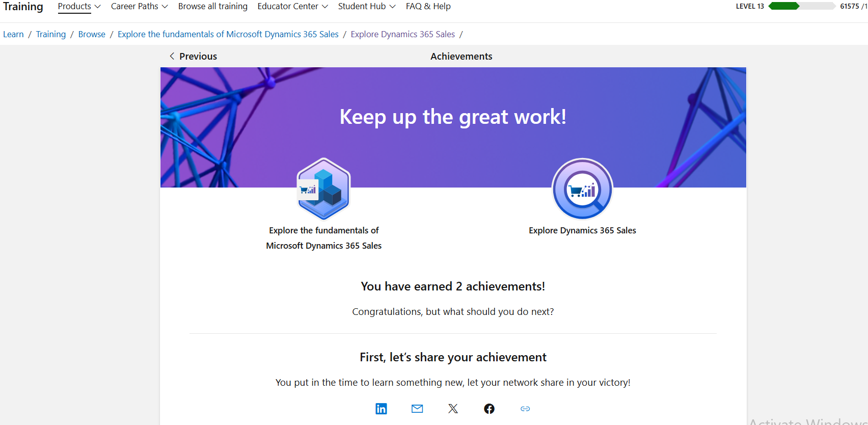Viewport: 868px width, 425px height.
Task: Share achievement on X icon
Action: (x=453, y=409)
